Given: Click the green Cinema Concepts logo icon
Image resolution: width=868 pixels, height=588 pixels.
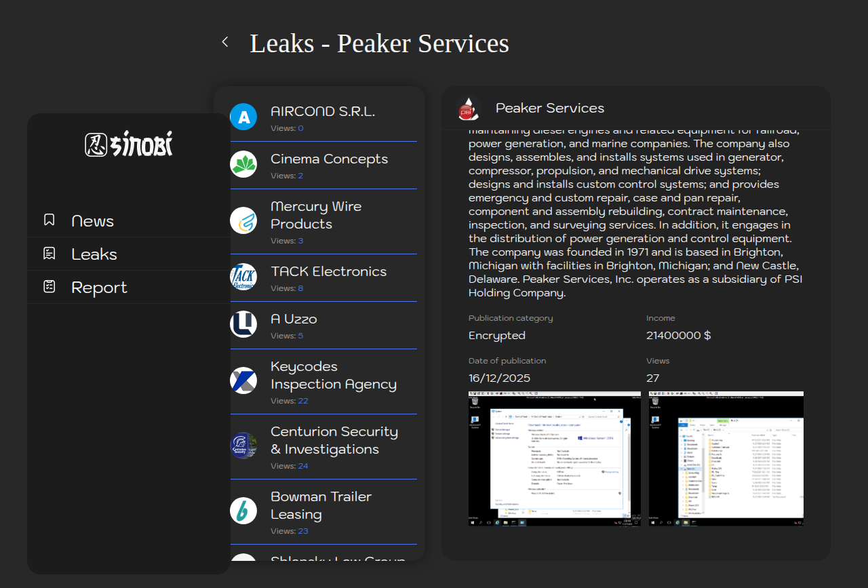Looking at the screenshot, I should coord(243,164).
